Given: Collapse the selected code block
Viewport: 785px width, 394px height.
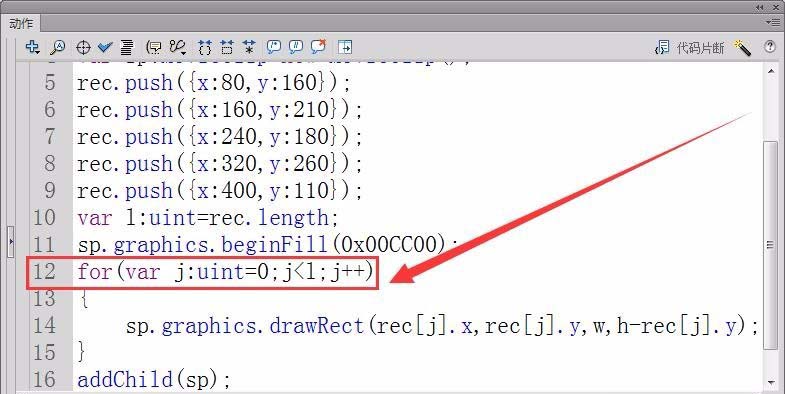Looking at the screenshot, I should coord(227,48).
